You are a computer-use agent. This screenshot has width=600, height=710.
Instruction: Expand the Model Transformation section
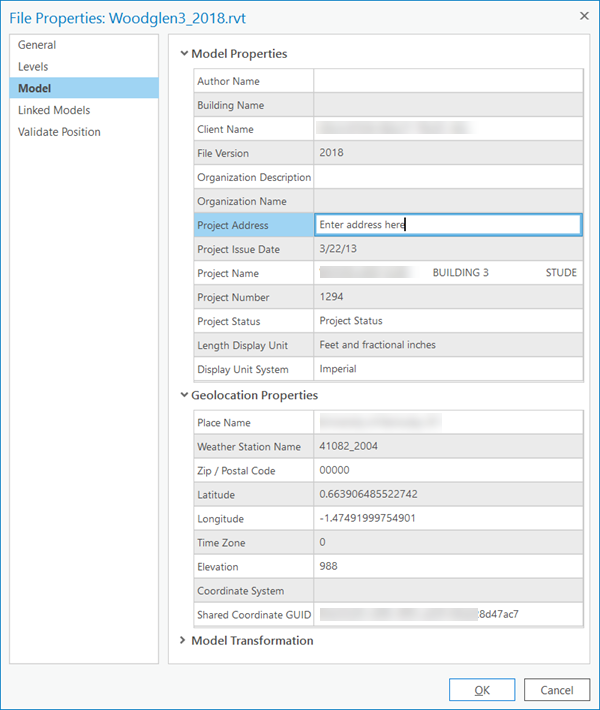pyautogui.click(x=184, y=641)
